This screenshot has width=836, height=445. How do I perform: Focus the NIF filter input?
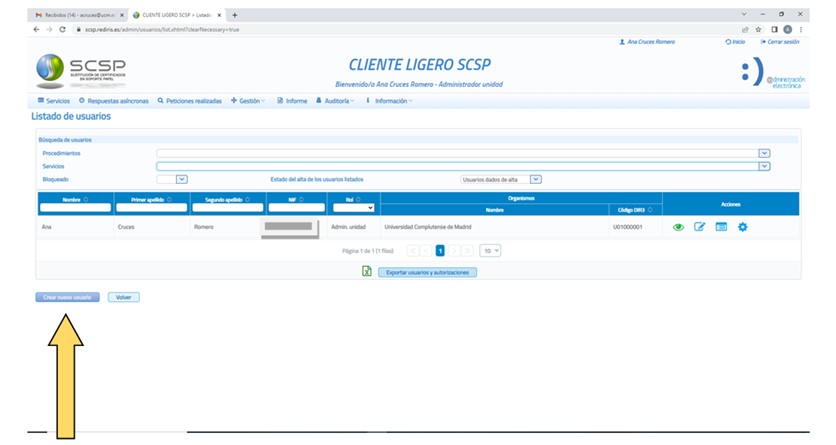296,208
